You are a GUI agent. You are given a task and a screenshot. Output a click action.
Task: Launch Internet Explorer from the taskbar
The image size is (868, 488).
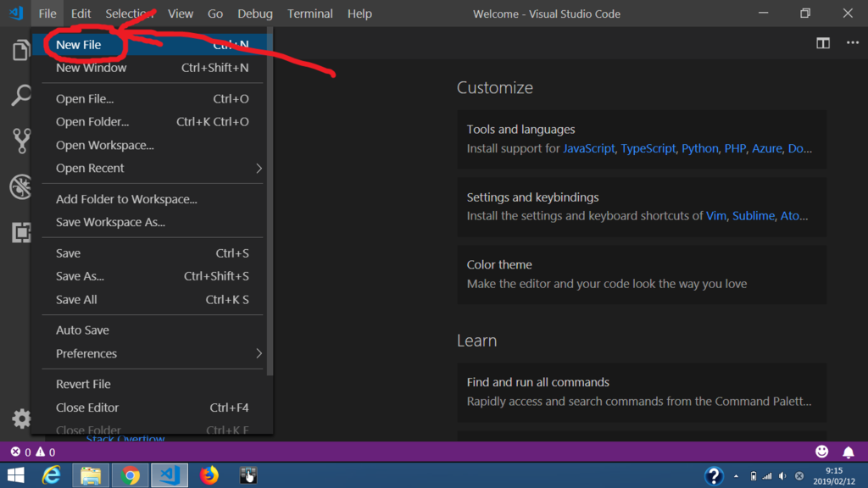point(52,475)
